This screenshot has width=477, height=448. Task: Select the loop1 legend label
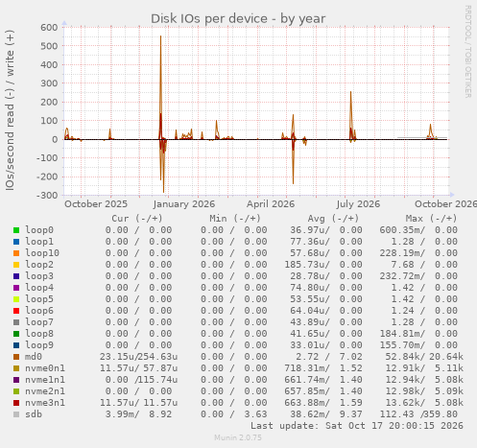(x=39, y=242)
